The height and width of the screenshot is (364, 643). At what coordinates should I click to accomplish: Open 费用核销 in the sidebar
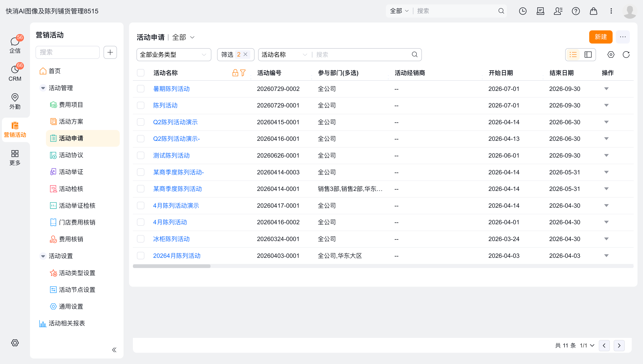pyautogui.click(x=83, y=239)
